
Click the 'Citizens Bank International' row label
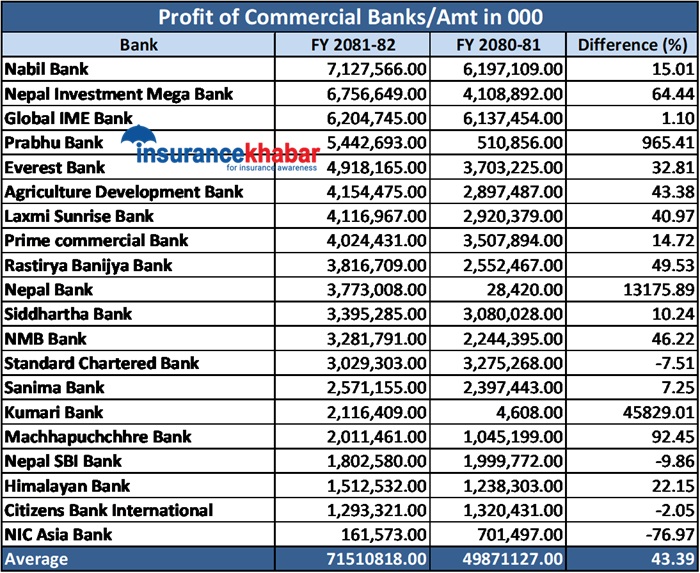(108, 510)
